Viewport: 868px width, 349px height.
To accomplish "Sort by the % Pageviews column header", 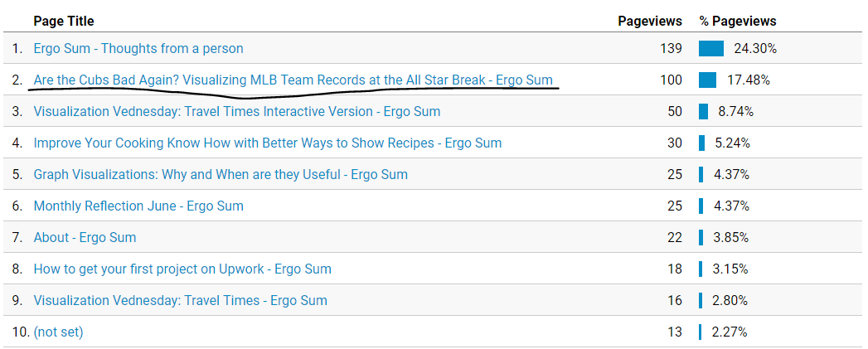I will tap(738, 21).
